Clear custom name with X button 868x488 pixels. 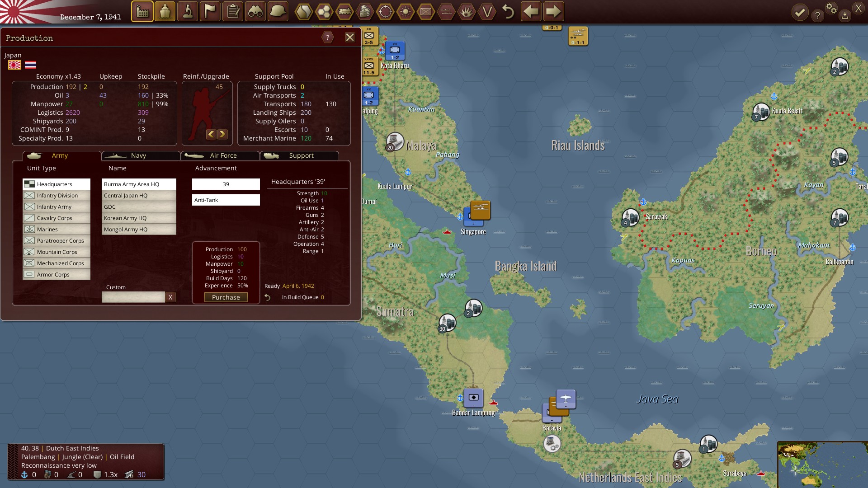[170, 297]
